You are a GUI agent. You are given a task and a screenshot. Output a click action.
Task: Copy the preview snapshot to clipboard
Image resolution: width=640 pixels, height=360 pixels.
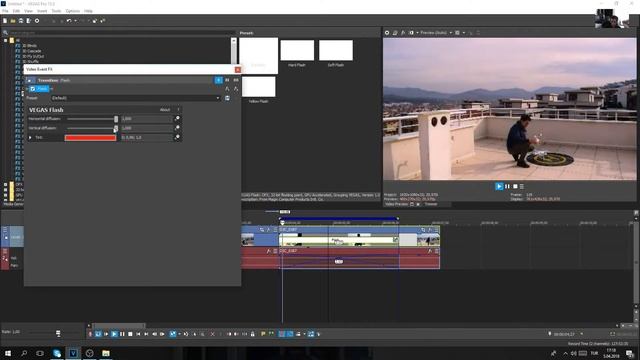471,33
